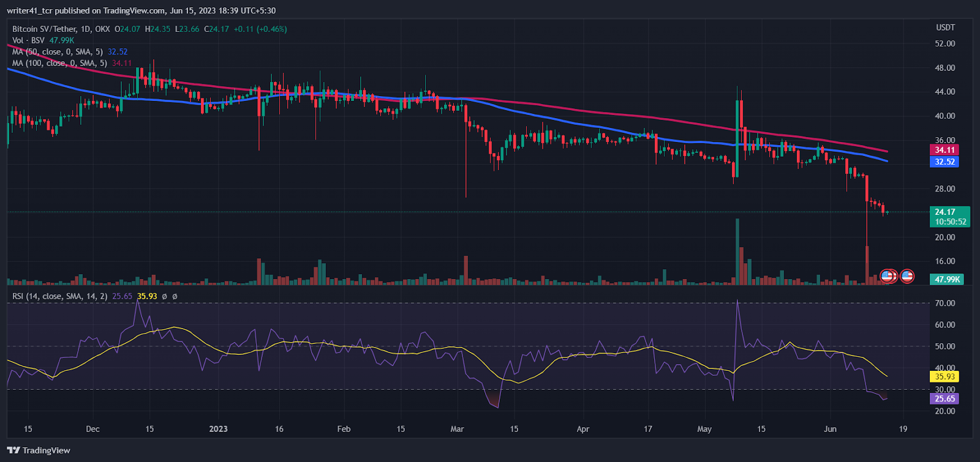This screenshot has height=462, width=980.
Task: Select the Bitcoin SV/Tether, 1D, OKX legend title
Action: [61, 29]
